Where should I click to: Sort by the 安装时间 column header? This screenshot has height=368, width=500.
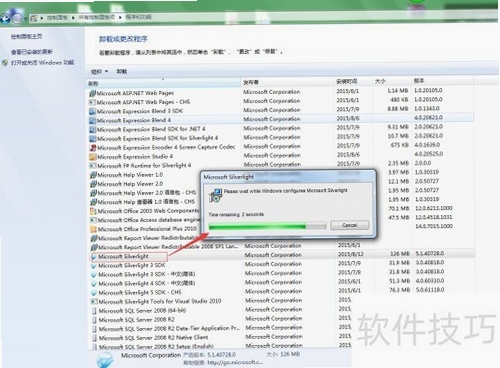(x=353, y=81)
